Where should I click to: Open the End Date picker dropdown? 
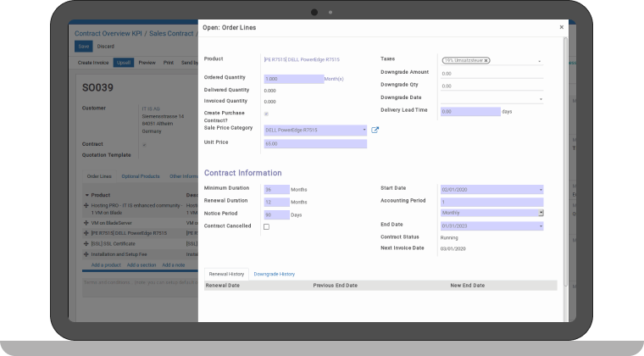click(x=540, y=225)
